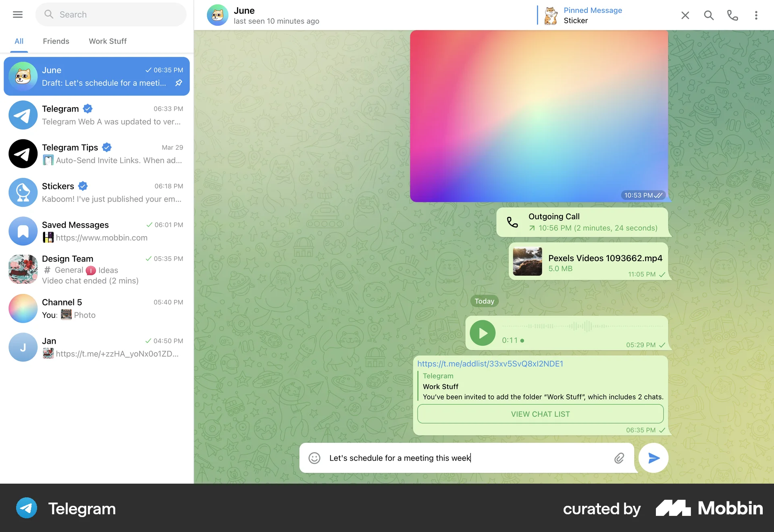Place cursor in the Search box

(x=111, y=15)
